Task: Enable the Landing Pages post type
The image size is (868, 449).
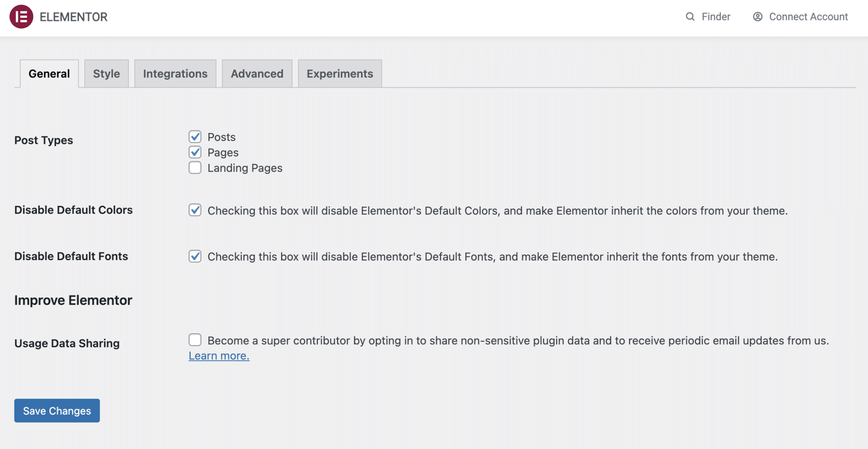Action: click(195, 168)
